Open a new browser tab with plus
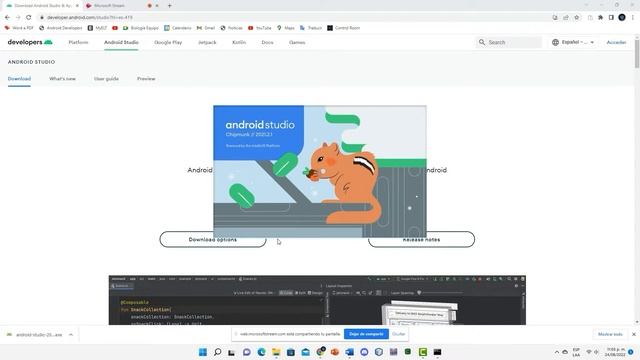Viewport: 640px width, 360px height. coord(170,6)
